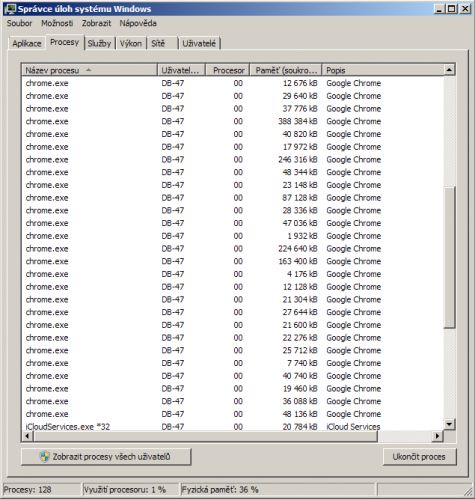
Task: Open the Soubor menu
Action: [19, 23]
